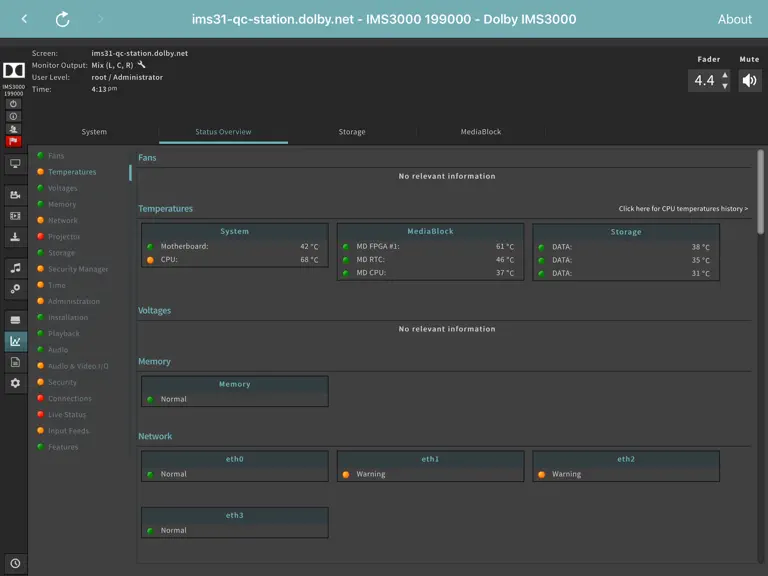Decrease the Fader value with the down arrow
Viewport: 768px width, 576px height.
[x=725, y=86]
